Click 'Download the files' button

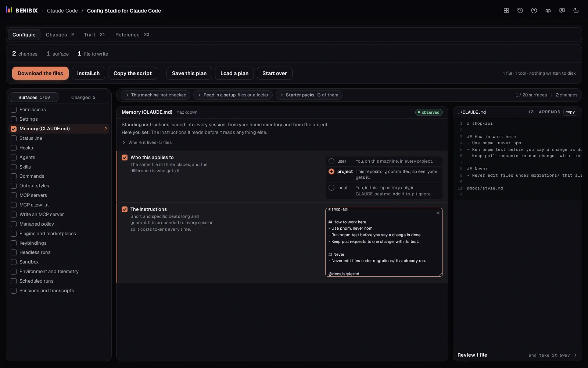40,73
